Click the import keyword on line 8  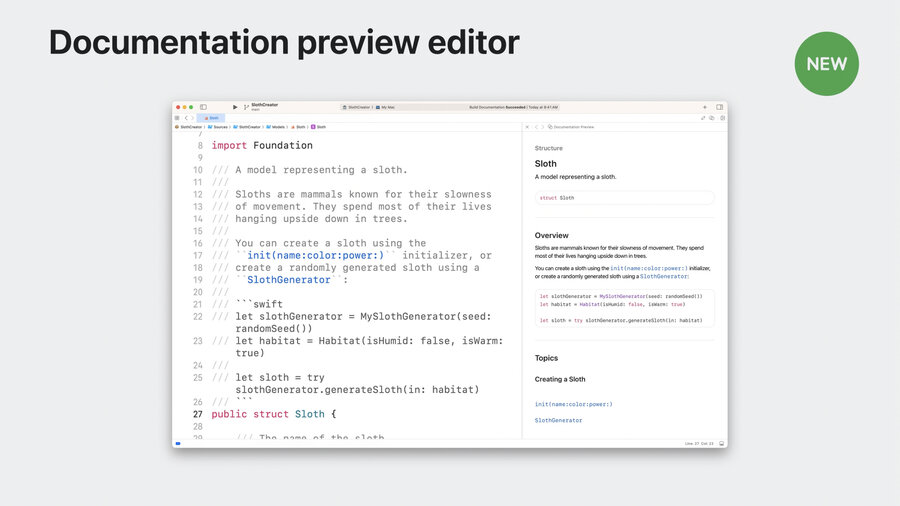coord(229,146)
